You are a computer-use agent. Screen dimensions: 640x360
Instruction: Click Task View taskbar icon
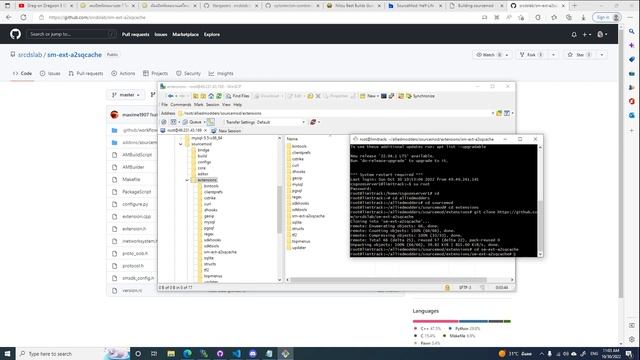(154, 354)
